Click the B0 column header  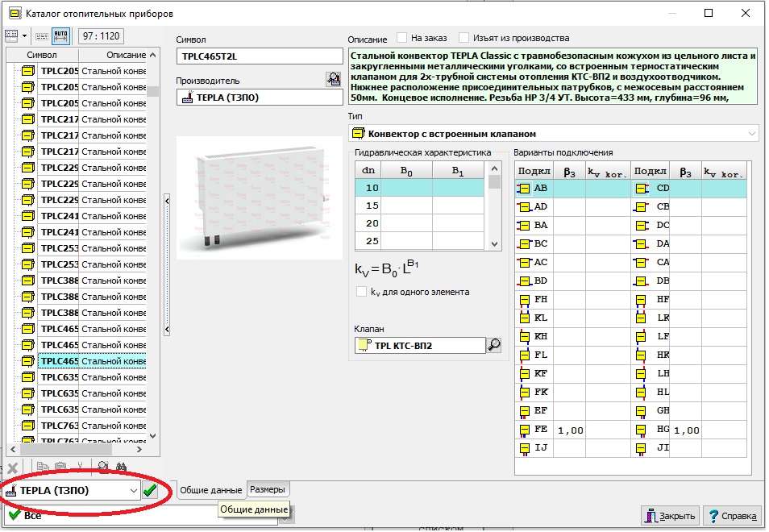point(406,171)
